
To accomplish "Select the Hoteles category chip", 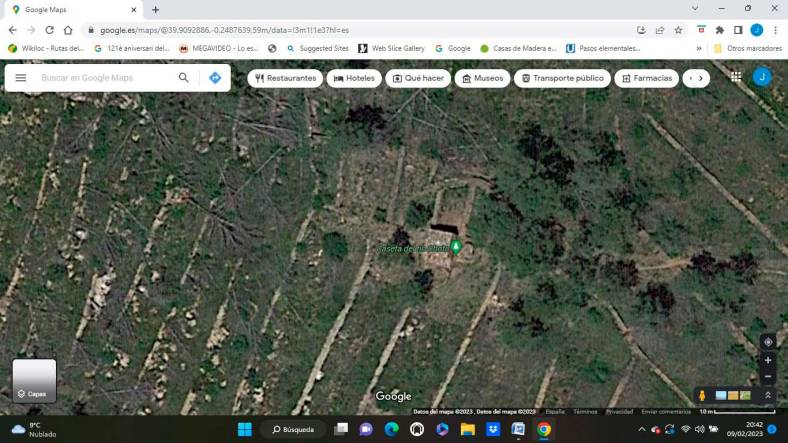I will [x=354, y=78].
